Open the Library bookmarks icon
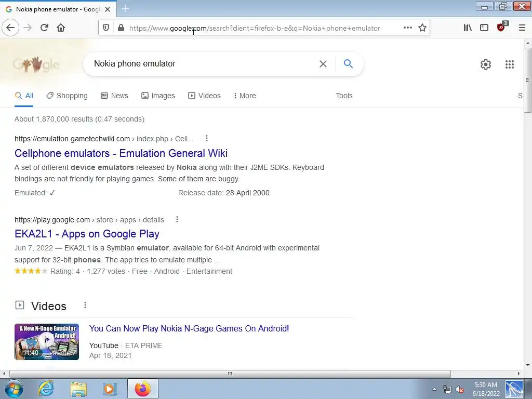Viewport: 532px width, 399px height. 468,28
